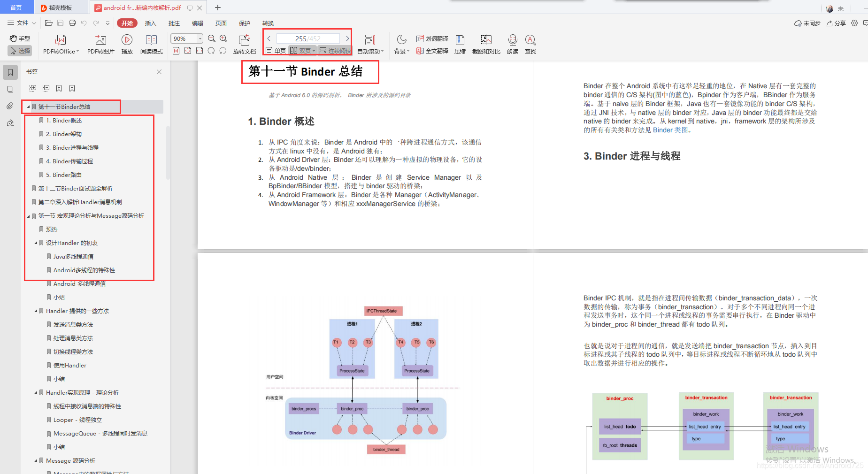Expand all bookmarks icon
Viewport: 868px width, 474px height.
[33, 88]
